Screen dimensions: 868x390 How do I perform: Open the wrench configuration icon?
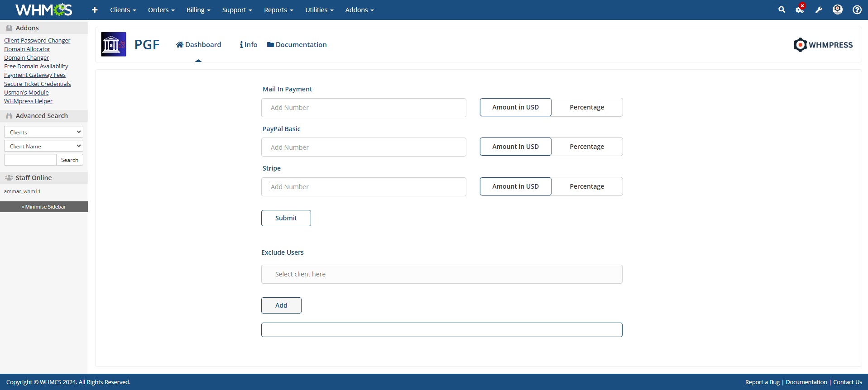tap(819, 10)
